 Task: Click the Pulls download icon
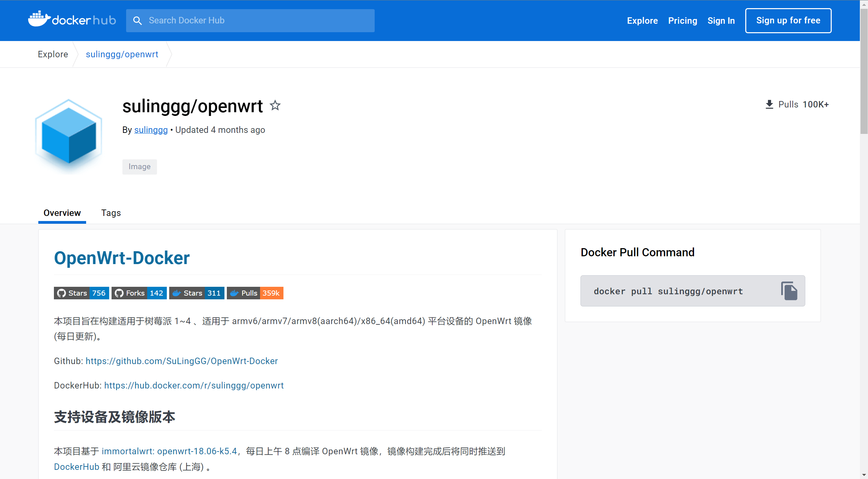(769, 104)
